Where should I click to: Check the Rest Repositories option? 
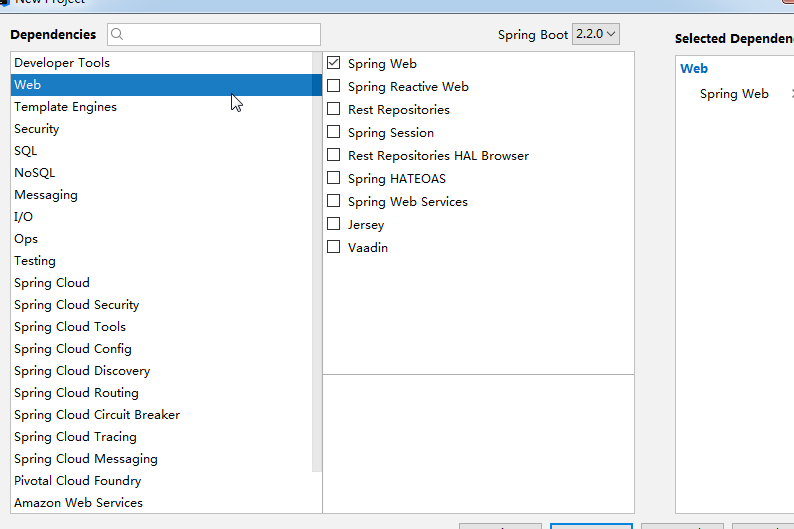click(333, 109)
